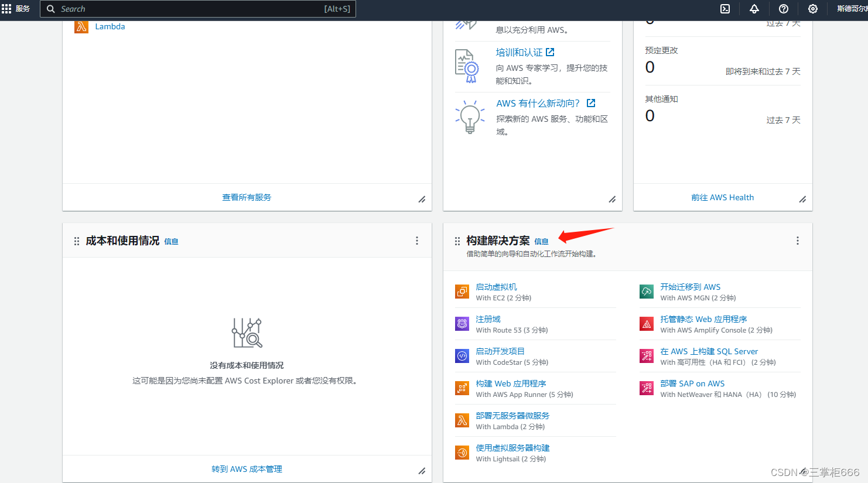Go to 前往 AWS Health

coord(722,197)
